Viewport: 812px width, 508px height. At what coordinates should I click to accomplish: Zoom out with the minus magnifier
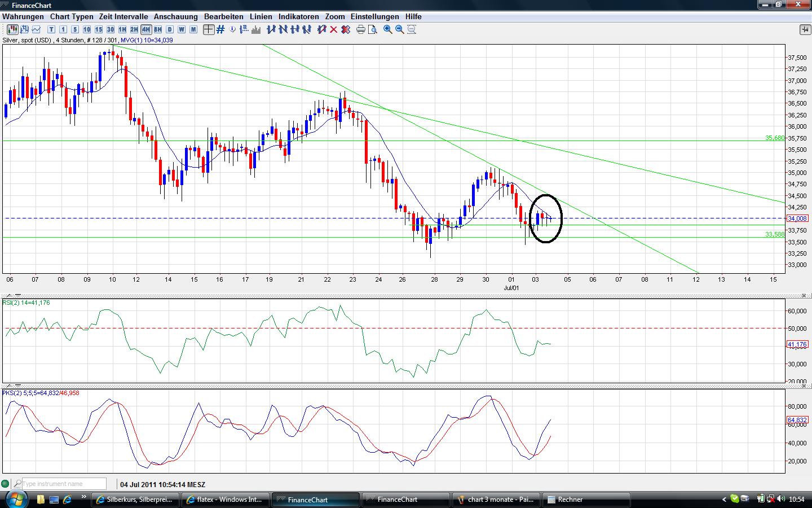400,29
